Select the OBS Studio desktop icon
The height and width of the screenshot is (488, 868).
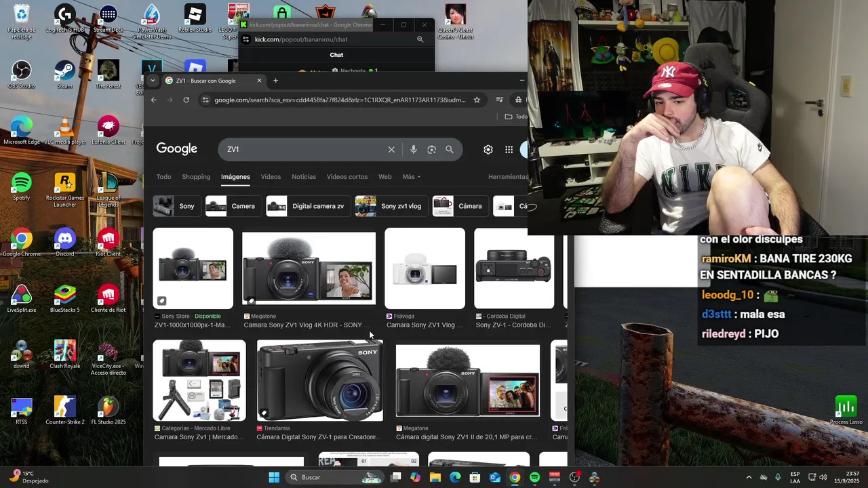pos(22,75)
